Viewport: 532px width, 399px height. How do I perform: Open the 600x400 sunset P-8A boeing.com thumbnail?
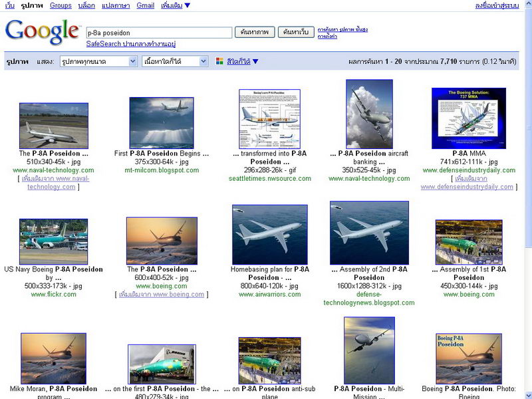[x=162, y=241]
